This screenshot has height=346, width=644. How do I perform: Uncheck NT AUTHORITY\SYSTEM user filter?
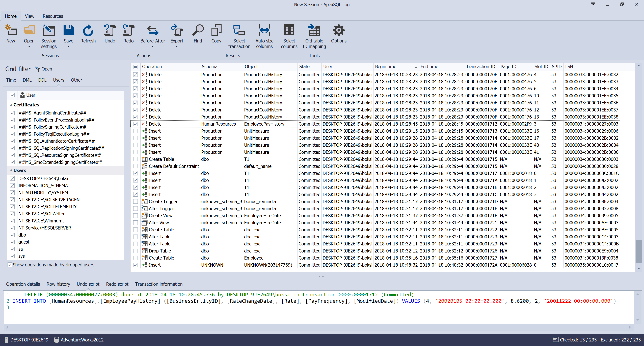coord(12,193)
